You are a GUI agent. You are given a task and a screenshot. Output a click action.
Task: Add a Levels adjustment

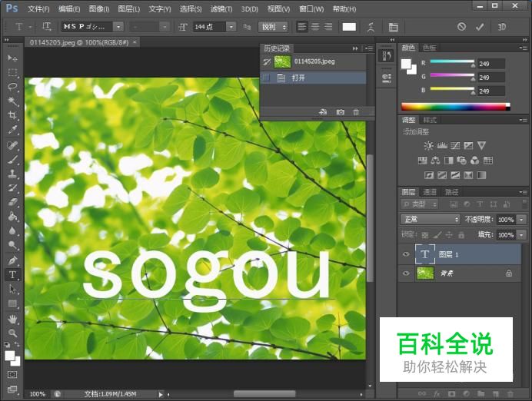(x=442, y=146)
